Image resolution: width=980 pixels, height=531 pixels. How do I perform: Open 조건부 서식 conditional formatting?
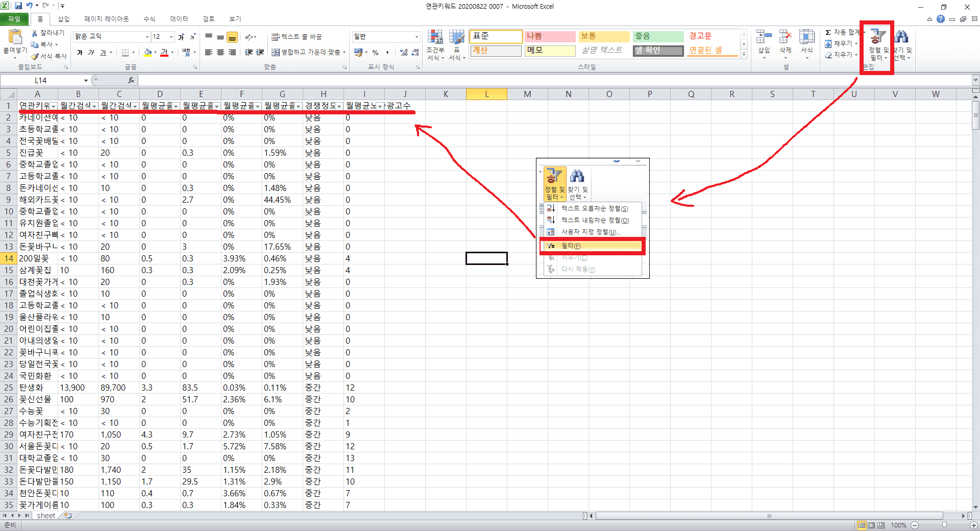click(x=435, y=44)
